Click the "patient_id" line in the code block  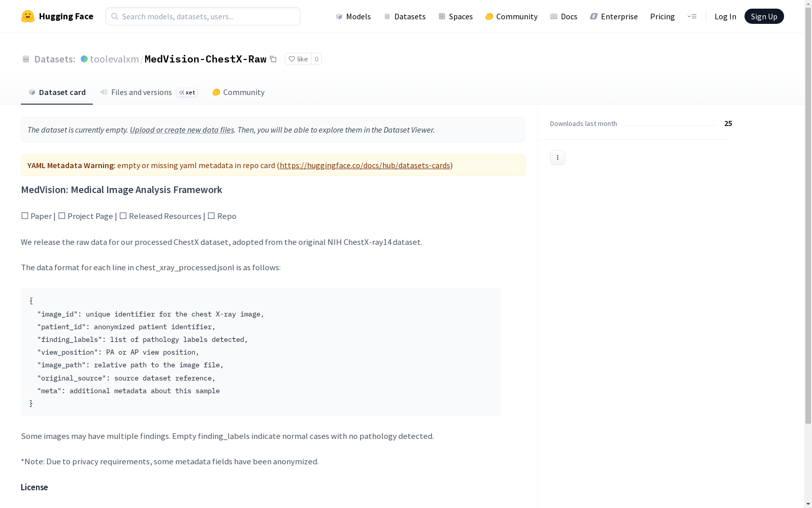coord(126,327)
